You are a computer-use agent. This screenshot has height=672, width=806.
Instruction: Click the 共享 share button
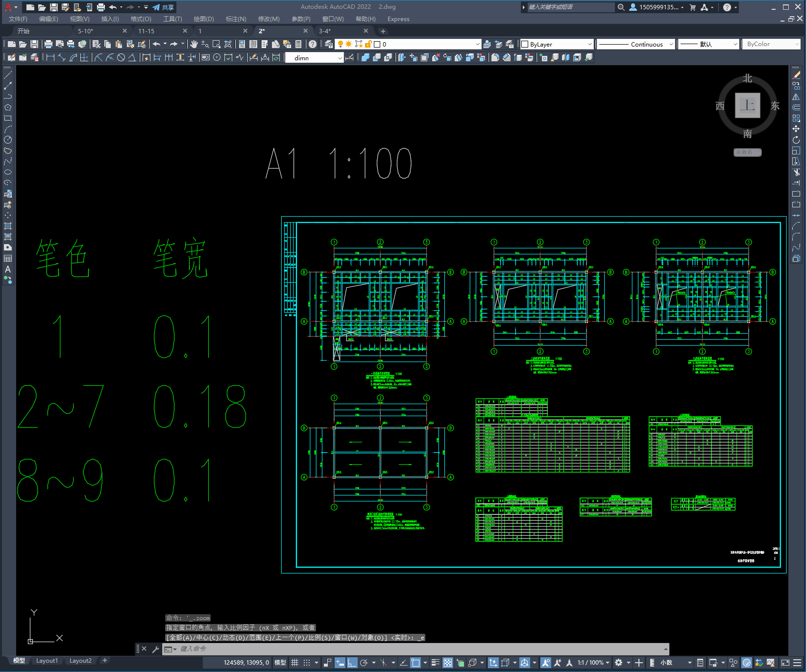click(x=164, y=7)
